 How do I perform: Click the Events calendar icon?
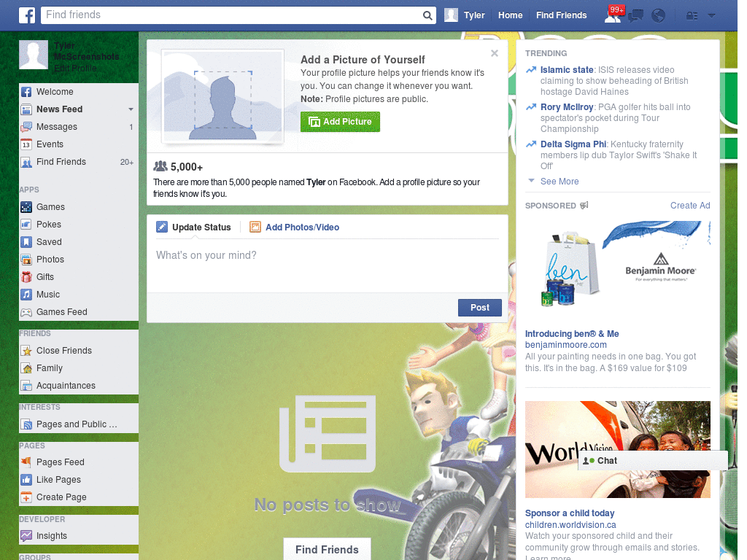[26, 145]
